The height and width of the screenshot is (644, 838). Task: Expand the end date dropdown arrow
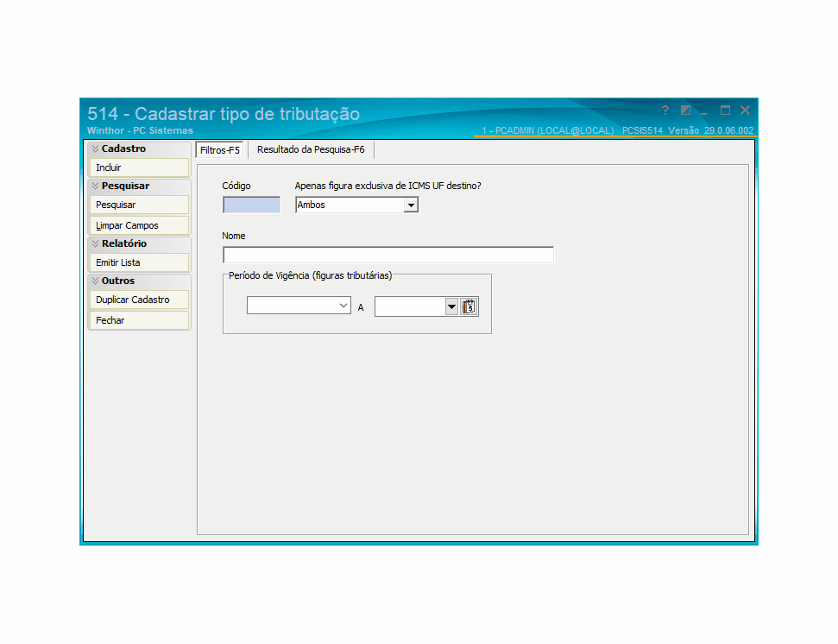(451, 306)
